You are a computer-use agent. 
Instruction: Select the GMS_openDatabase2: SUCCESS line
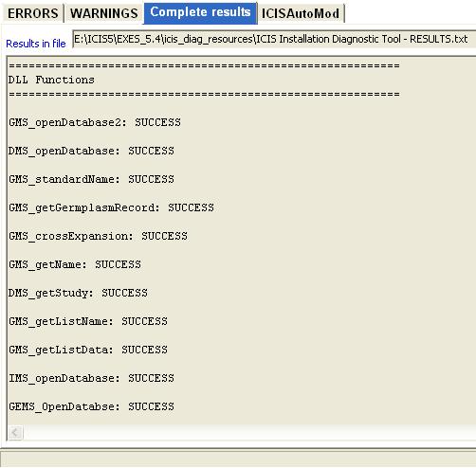click(x=95, y=122)
